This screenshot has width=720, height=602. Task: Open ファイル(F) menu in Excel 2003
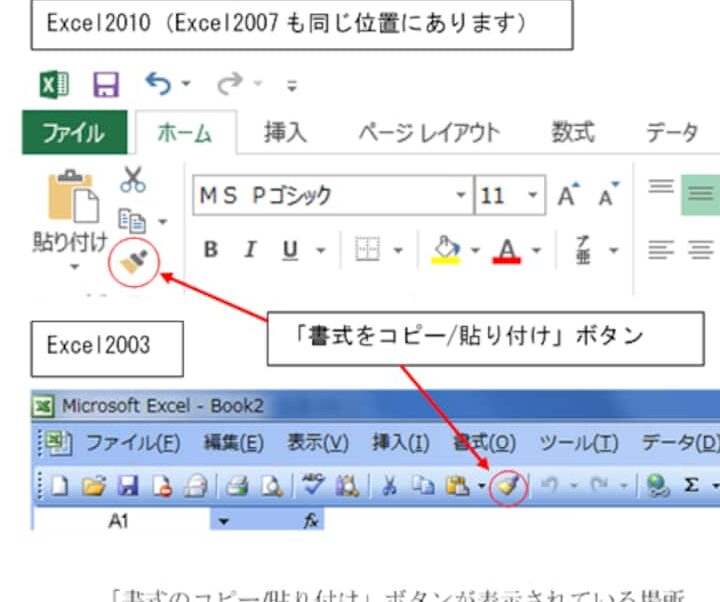click(x=133, y=443)
